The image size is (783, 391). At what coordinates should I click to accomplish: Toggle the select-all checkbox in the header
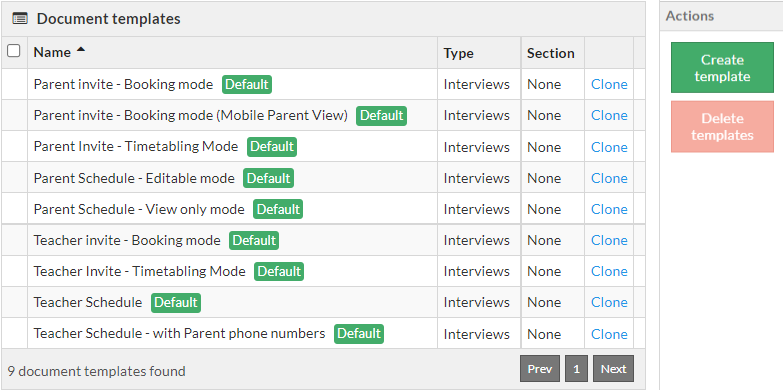(14, 50)
